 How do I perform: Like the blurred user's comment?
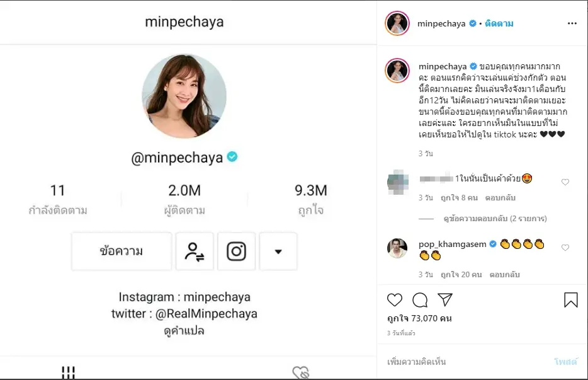[565, 182]
